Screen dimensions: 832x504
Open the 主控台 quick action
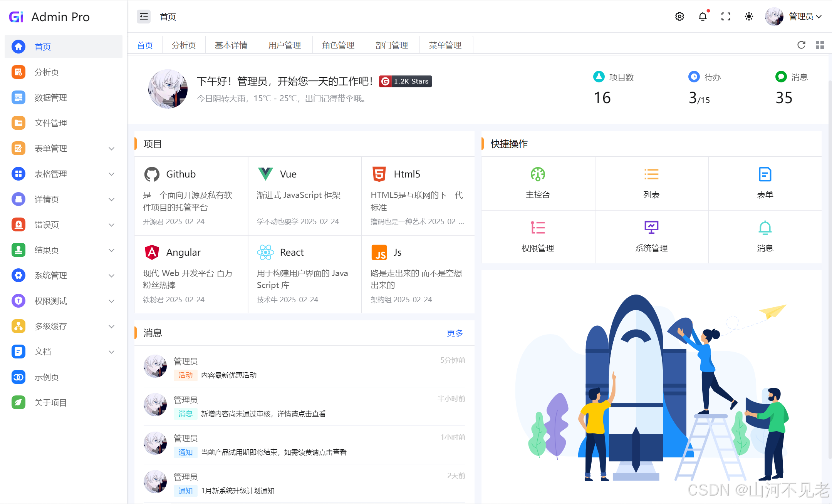tap(538, 183)
